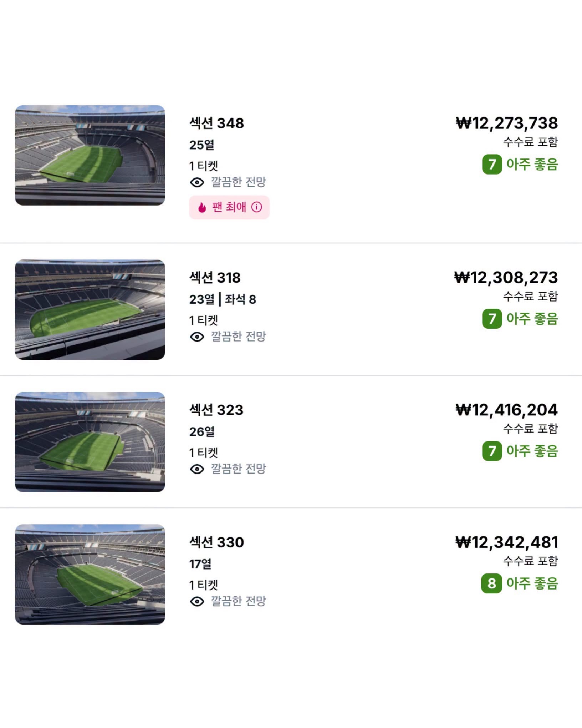Viewport: 582px width, 728px height.
Task: Open Section 318 stadium view thumbnail
Action: [90, 310]
